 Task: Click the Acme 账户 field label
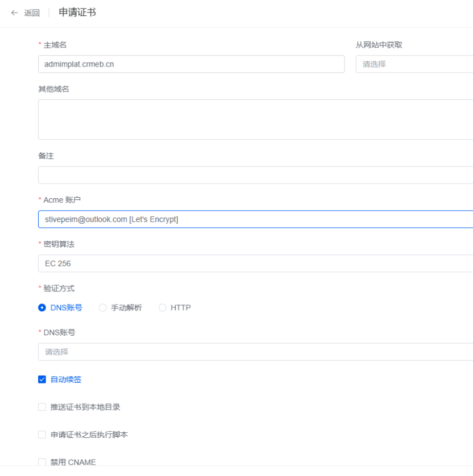62,200
